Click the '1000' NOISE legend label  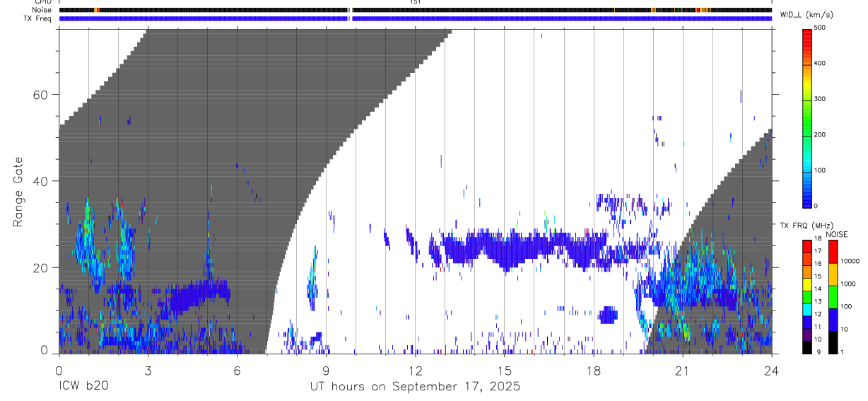coord(850,284)
